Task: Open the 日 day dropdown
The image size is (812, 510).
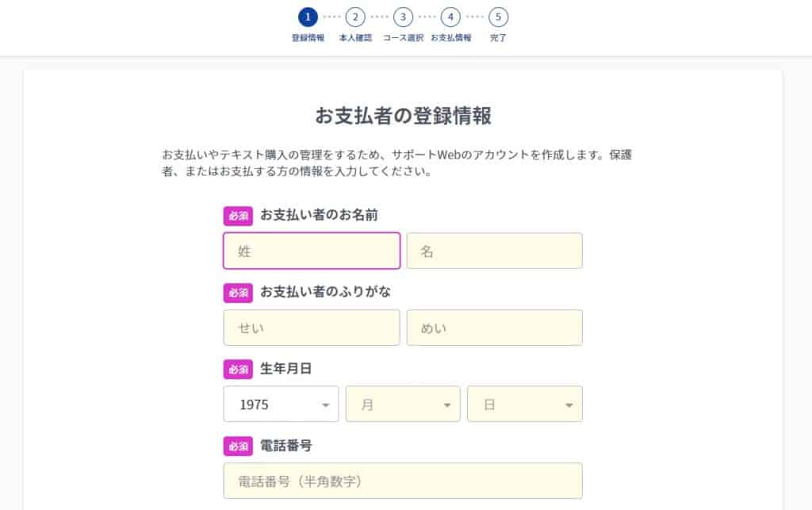Action: [x=525, y=405]
